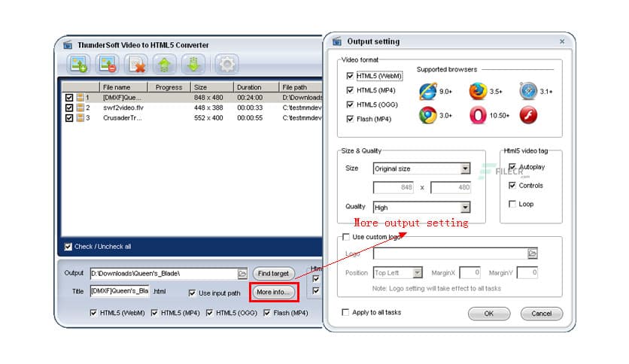Click the Title input field
Screen dimensions: 629x364
click(x=120, y=291)
